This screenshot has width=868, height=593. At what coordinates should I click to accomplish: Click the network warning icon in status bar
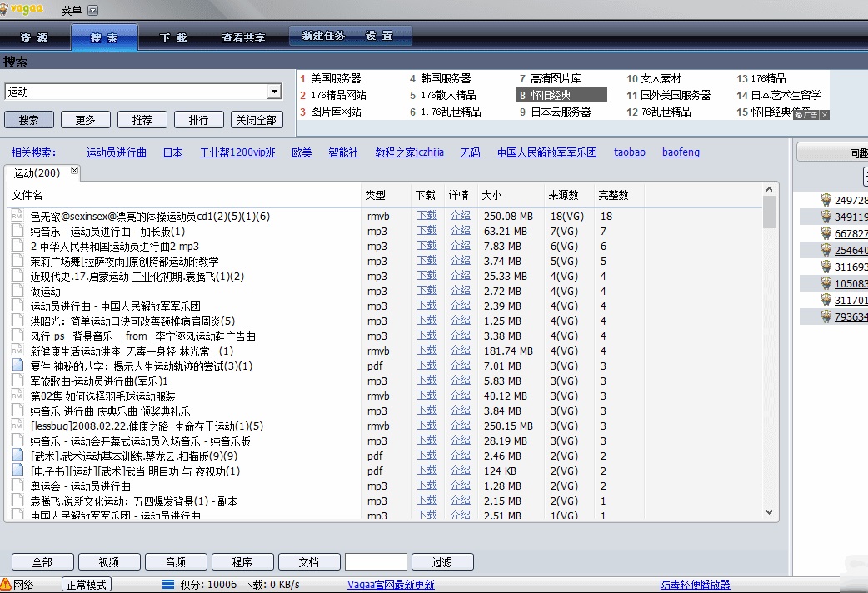click(x=6, y=585)
